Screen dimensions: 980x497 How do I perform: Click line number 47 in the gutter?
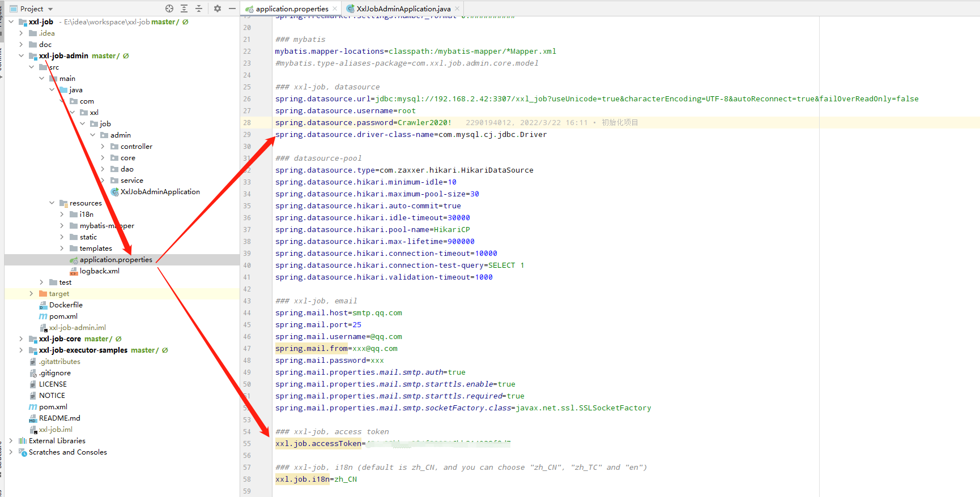pyautogui.click(x=247, y=349)
